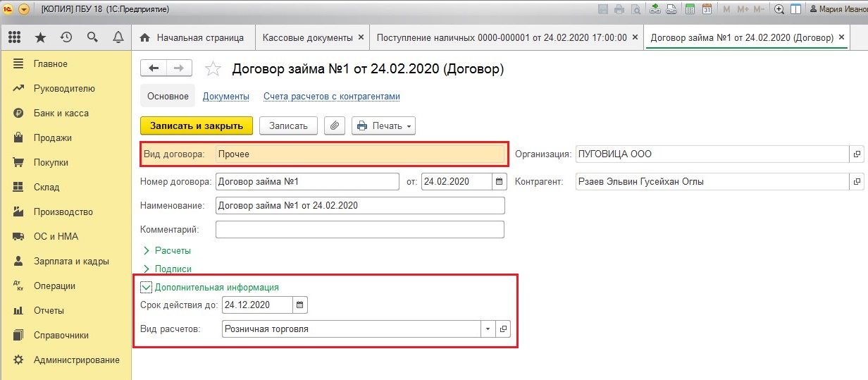This screenshot has height=380, width=868.
Task: Click the M+ memory button
Action: click(x=743, y=9)
